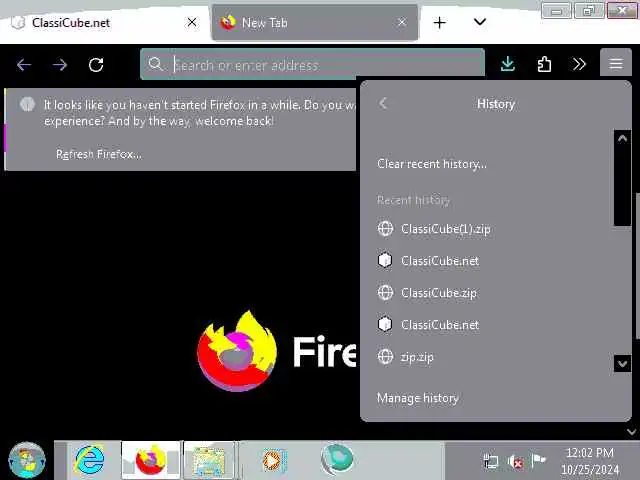Click the "History" panel title
The image size is (640, 480).
click(496, 104)
